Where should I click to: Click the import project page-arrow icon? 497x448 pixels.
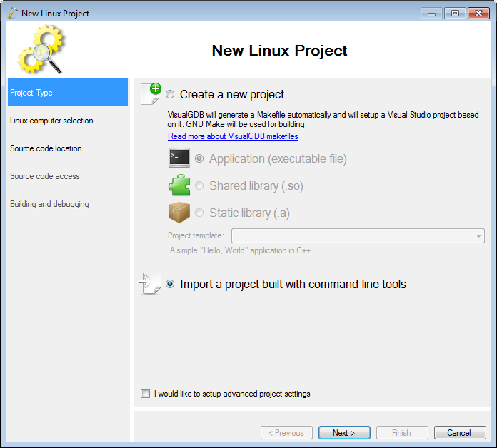point(150,284)
